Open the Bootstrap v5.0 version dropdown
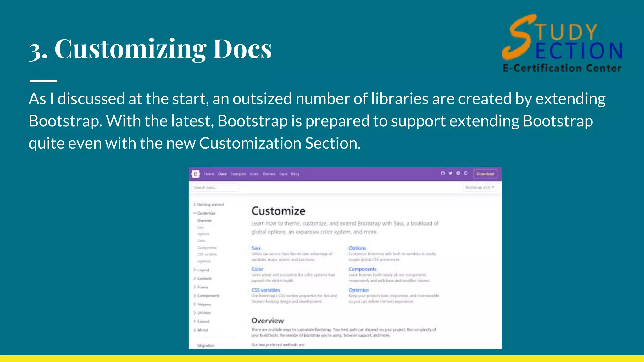Image resolution: width=644 pixels, height=362 pixels. click(x=480, y=187)
